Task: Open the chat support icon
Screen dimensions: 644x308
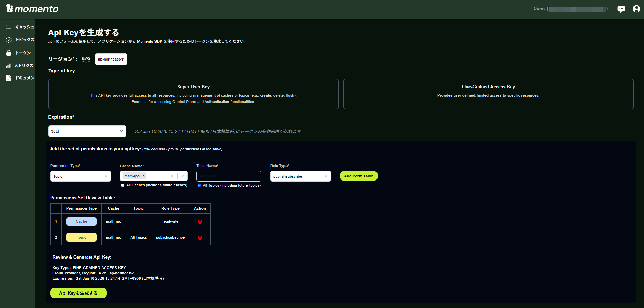Action: pos(621,9)
